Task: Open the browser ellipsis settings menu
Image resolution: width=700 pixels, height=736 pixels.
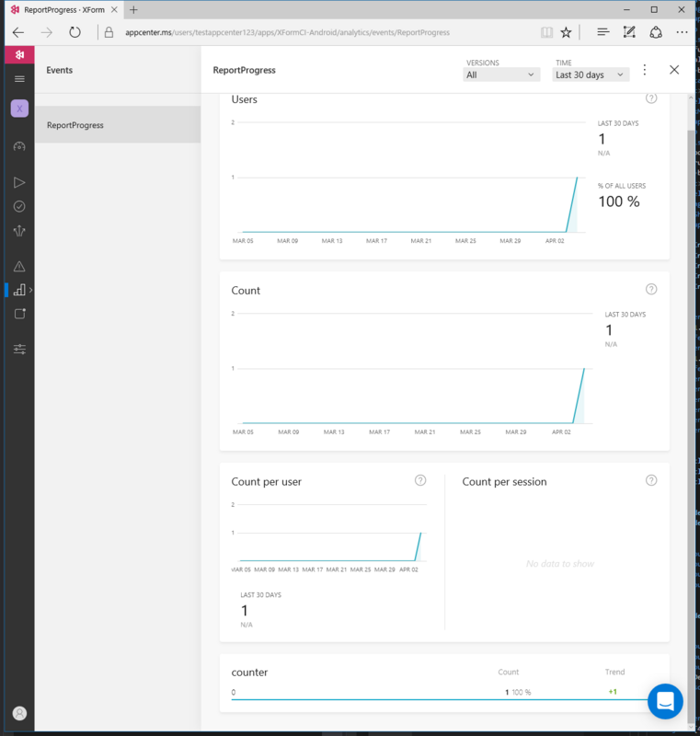Action: pos(682,32)
